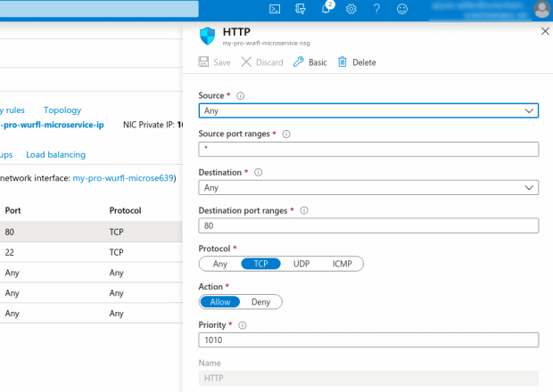Open the Load balancing tab

click(55, 155)
